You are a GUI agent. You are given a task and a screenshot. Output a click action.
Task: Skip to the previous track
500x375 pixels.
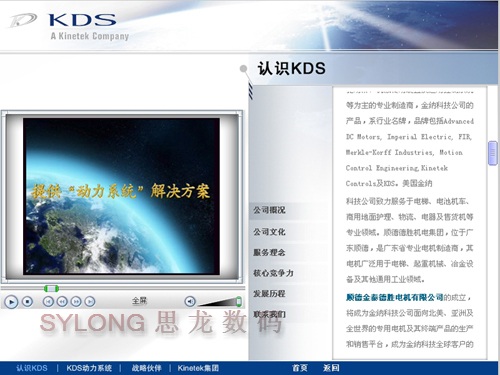click(x=48, y=302)
